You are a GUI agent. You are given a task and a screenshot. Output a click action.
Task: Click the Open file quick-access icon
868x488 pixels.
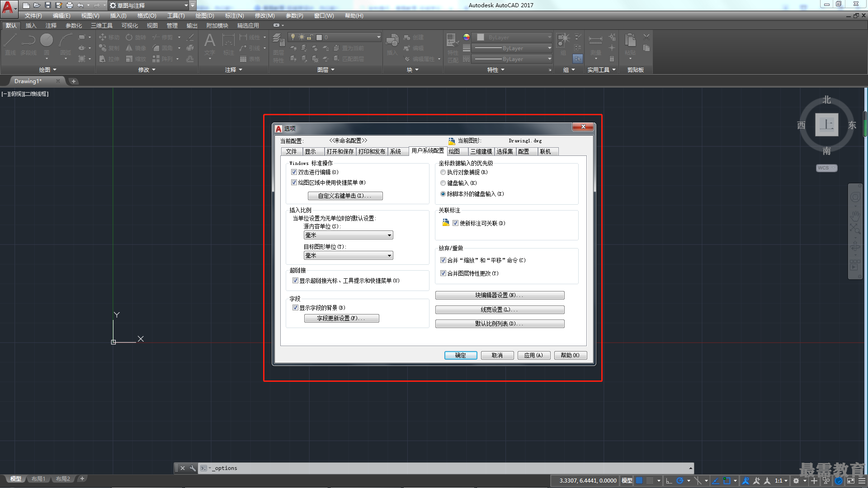(37, 5)
